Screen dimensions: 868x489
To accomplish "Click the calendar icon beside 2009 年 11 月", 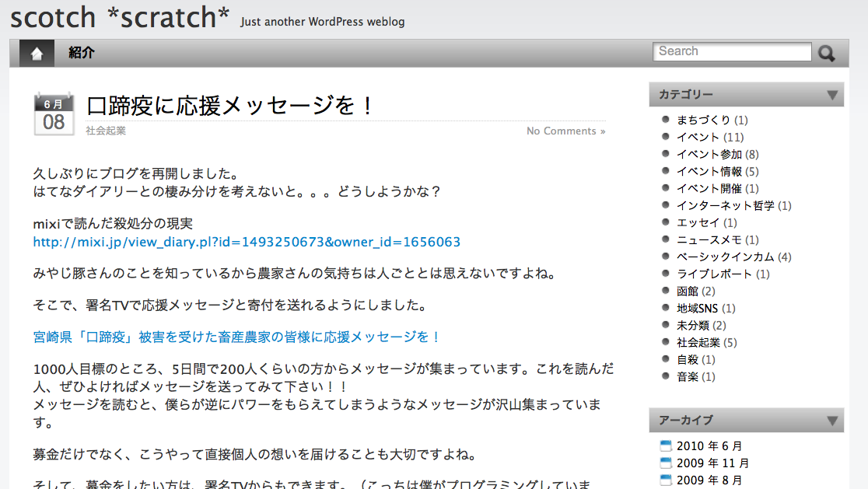I will 665,462.
